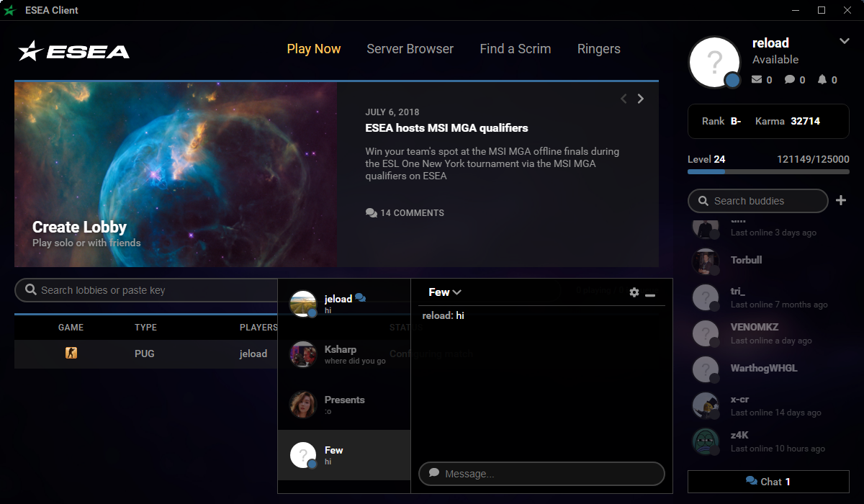Open the ESEA hosts MSI MGA qualifiers article
This screenshot has width=864, height=504.
coord(447,128)
